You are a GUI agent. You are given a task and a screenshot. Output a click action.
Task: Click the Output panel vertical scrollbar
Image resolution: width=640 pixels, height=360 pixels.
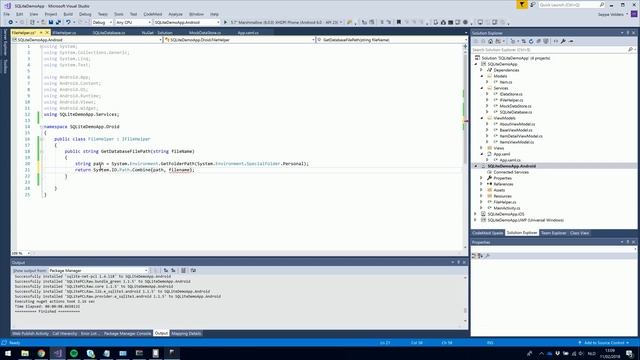pyautogui.click(x=465, y=300)
